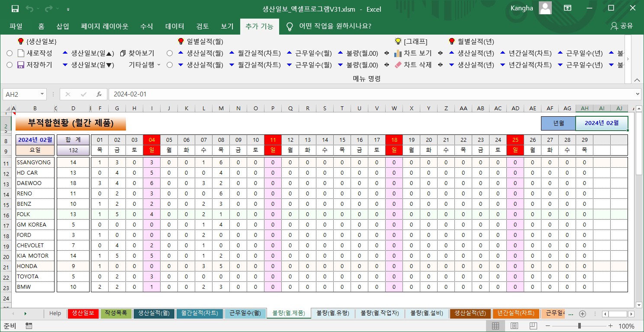Select radio button before upper 생산실적(월)
Screen dimensions: 644x332
coord(170,54)
